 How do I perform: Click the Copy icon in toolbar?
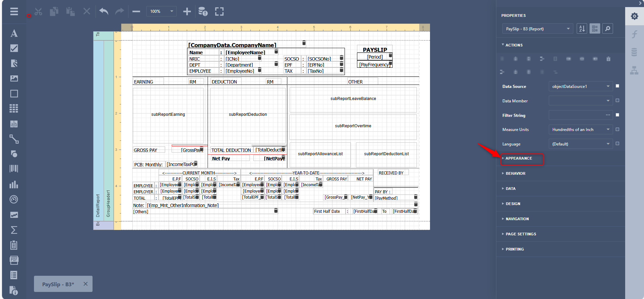[x=54, y=11]
